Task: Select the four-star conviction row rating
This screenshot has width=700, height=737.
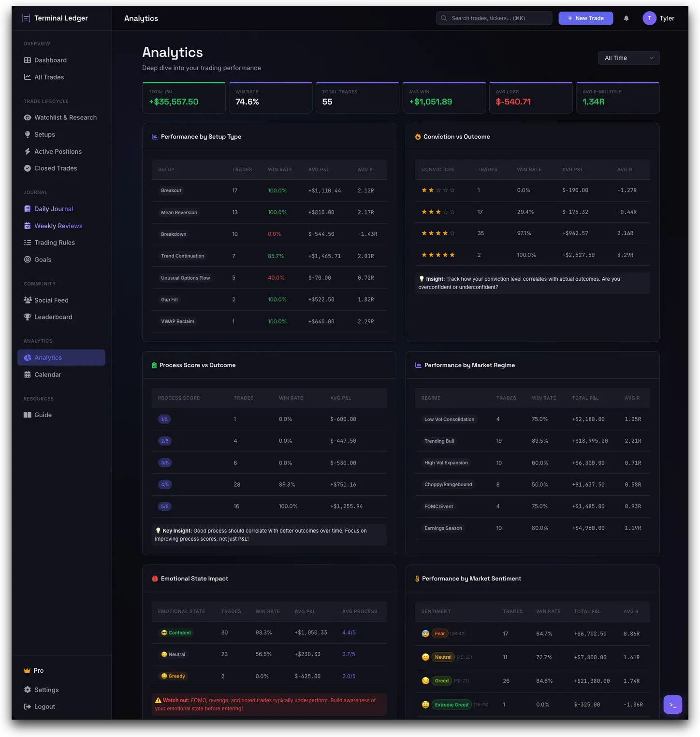Action: click(x=437, y=233)
